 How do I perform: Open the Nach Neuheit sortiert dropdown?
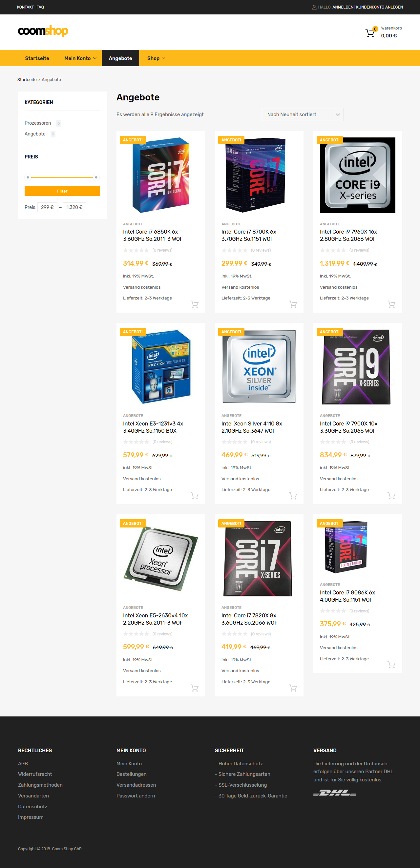pos(302,114)
